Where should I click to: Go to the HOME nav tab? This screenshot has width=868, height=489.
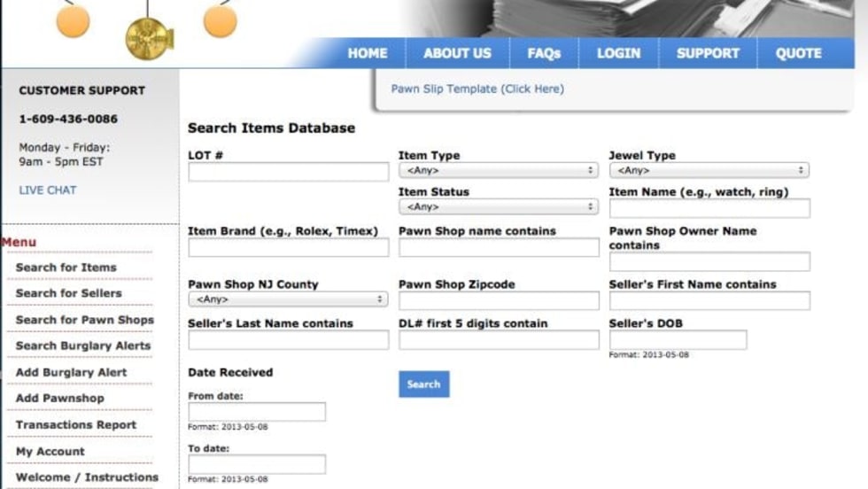(367, 53)
